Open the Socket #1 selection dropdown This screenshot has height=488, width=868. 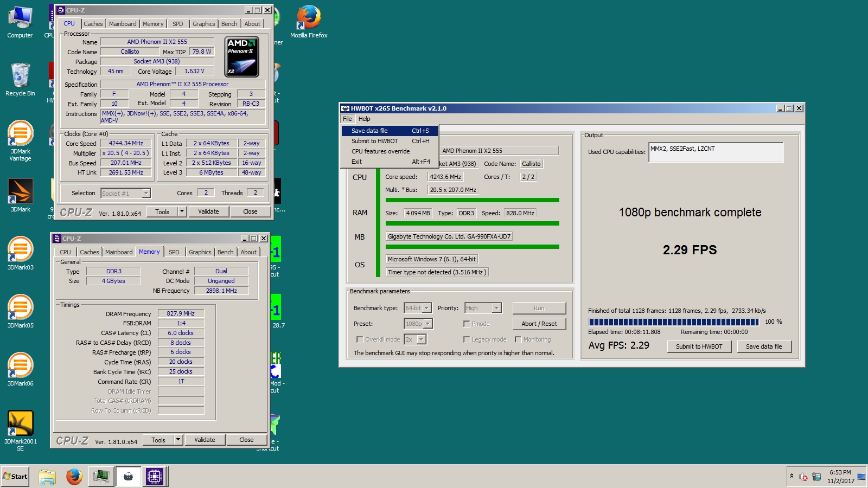(146, 194)
